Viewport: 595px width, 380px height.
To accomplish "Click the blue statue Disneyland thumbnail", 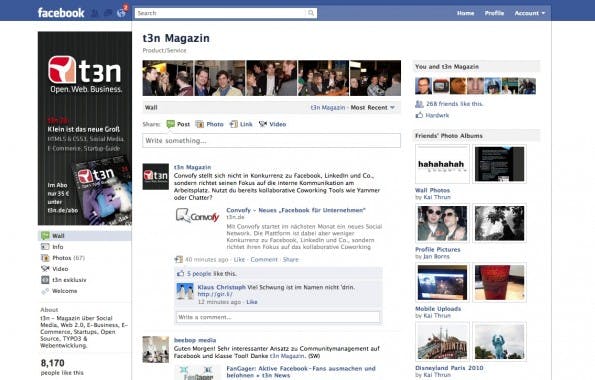I will 499,342.
